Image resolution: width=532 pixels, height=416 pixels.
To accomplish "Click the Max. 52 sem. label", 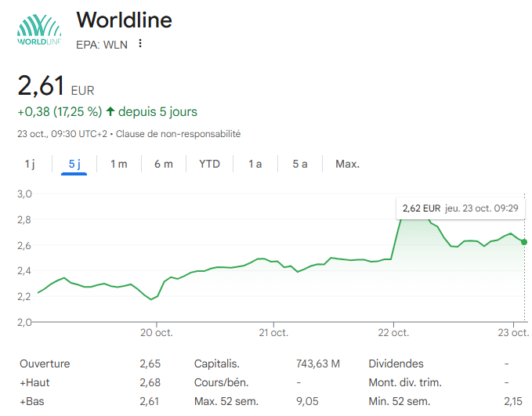I will coord(226,401).
